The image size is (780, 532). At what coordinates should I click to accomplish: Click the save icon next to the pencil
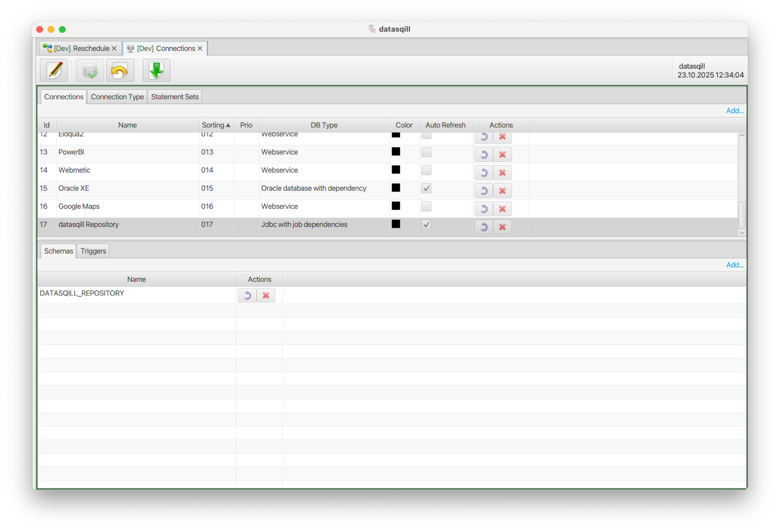89,70
